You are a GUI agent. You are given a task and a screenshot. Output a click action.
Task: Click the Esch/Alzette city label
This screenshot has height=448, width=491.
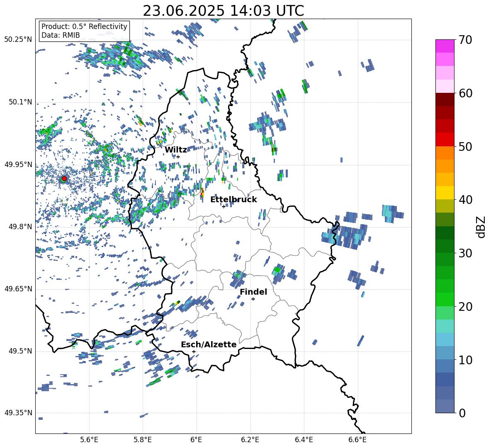click(209, 344)
